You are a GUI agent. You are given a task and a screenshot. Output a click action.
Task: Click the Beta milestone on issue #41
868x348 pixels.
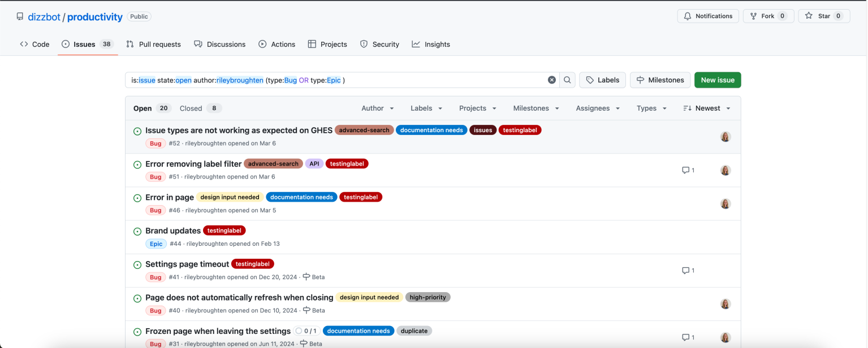pos(314,277)
